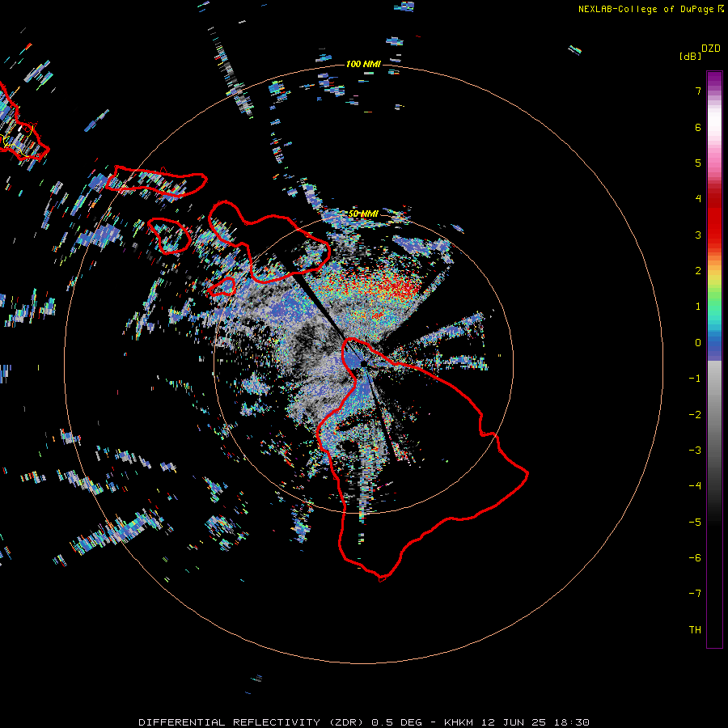
Task: Click the blue band of the ZDR color bar
Action: point(714,346)
